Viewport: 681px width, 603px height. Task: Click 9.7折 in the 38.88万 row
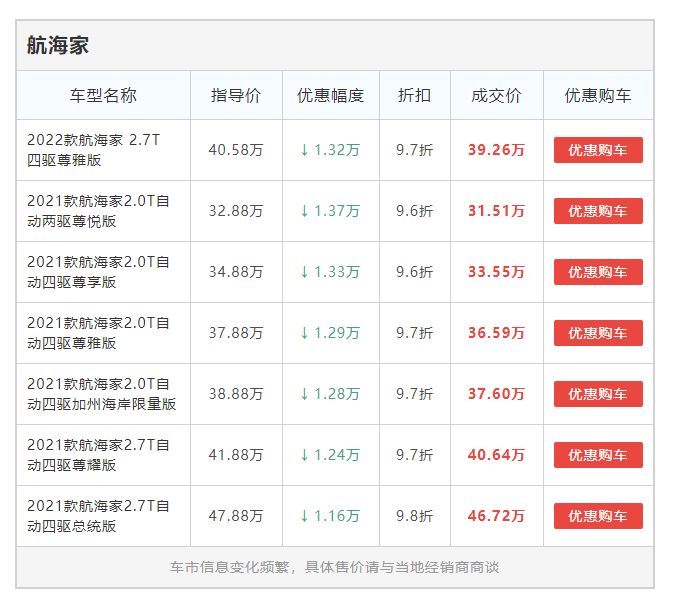click(414, 394)
